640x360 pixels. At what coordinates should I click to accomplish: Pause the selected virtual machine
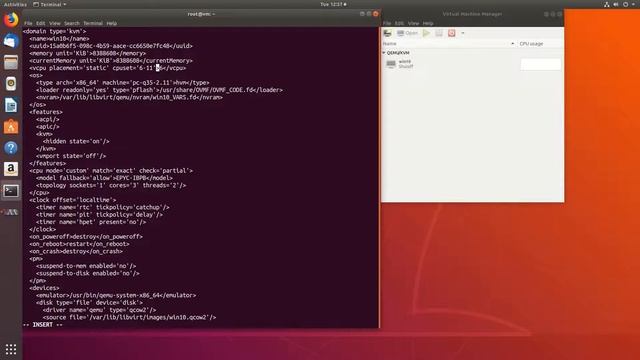(439, 33)
